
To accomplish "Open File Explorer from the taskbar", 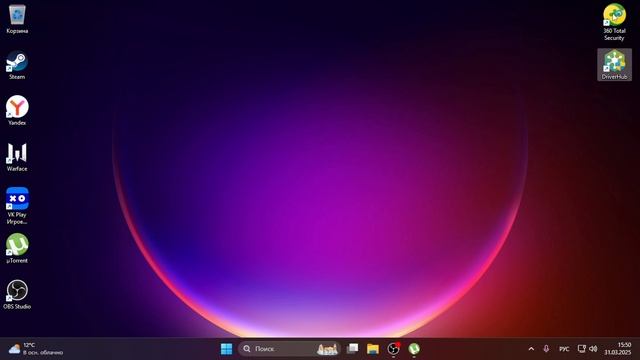I will click(x=373, y=349).
